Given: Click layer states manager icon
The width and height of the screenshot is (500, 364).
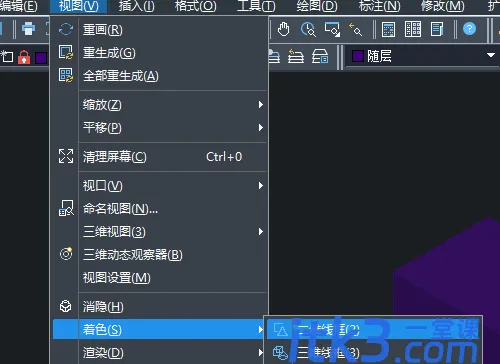Looking at the screenshot, I should pos(320,56).
